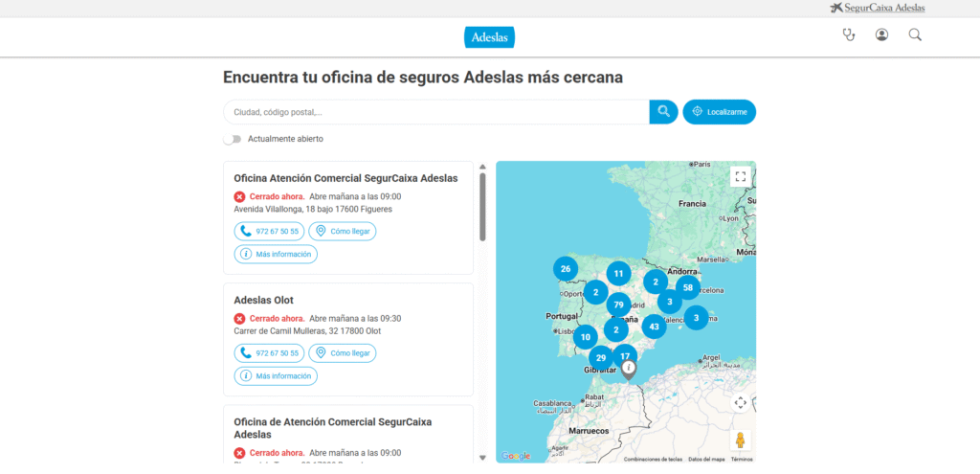The height and width of the screenshot is (474, 980).
Task: Toggle the map fullscreen view
Action: (741, 176)
